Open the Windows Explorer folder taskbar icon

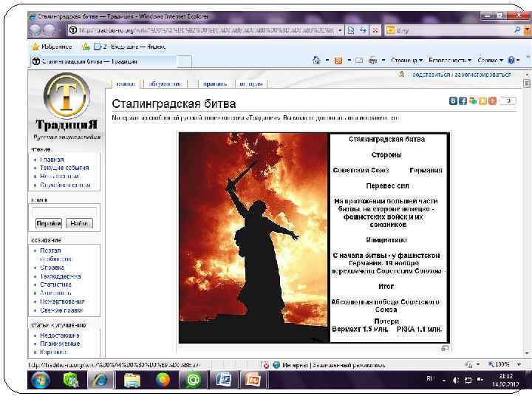click(x=132, y=381)
